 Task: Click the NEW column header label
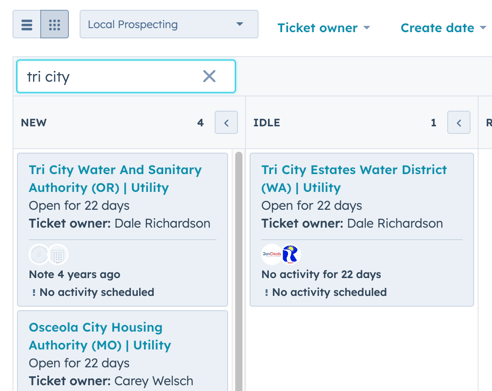[34, 123]
